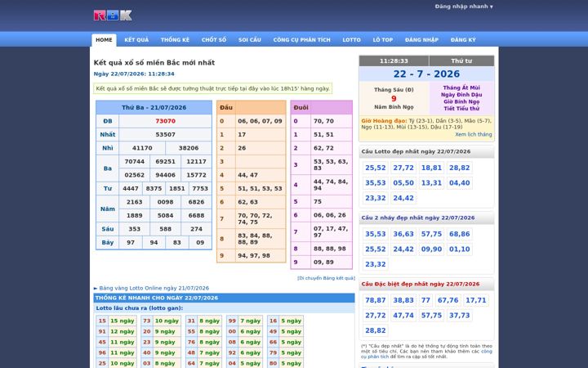The height and width of the screenshot is (368, 588).
Task: Select the HOME tab
Action: (x=104, y=40)
